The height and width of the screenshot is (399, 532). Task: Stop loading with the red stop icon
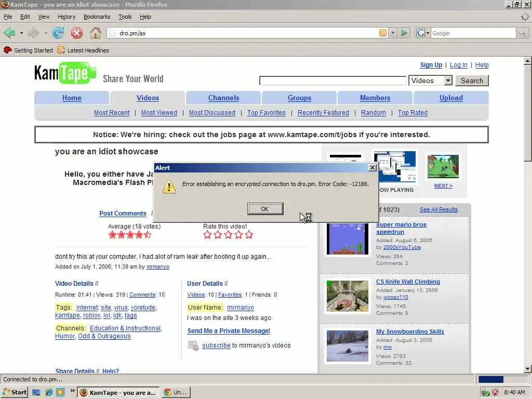pyautogui.click(x=77, y=33)
